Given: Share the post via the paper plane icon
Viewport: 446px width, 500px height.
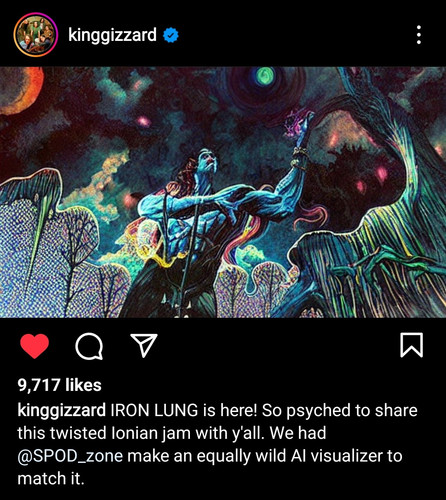Looking at the screenshot, I should [x=144, y=345].
